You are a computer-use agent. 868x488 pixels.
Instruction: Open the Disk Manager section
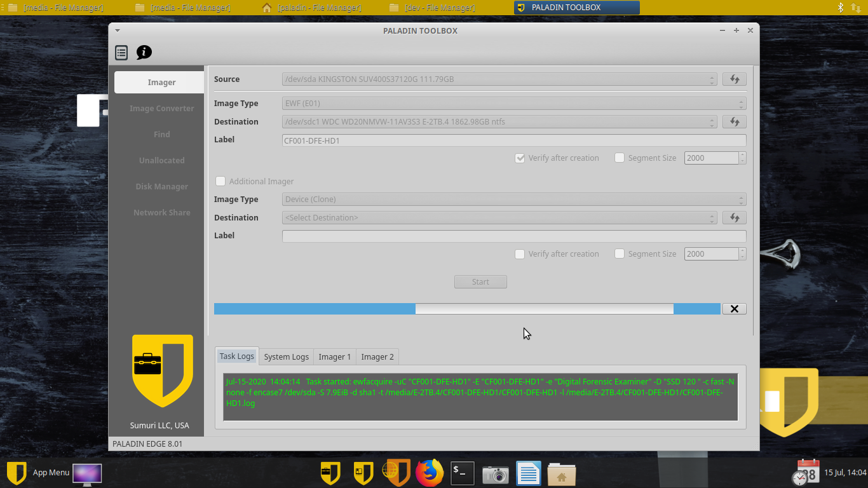pyautogui.click(x=161, y=186)
